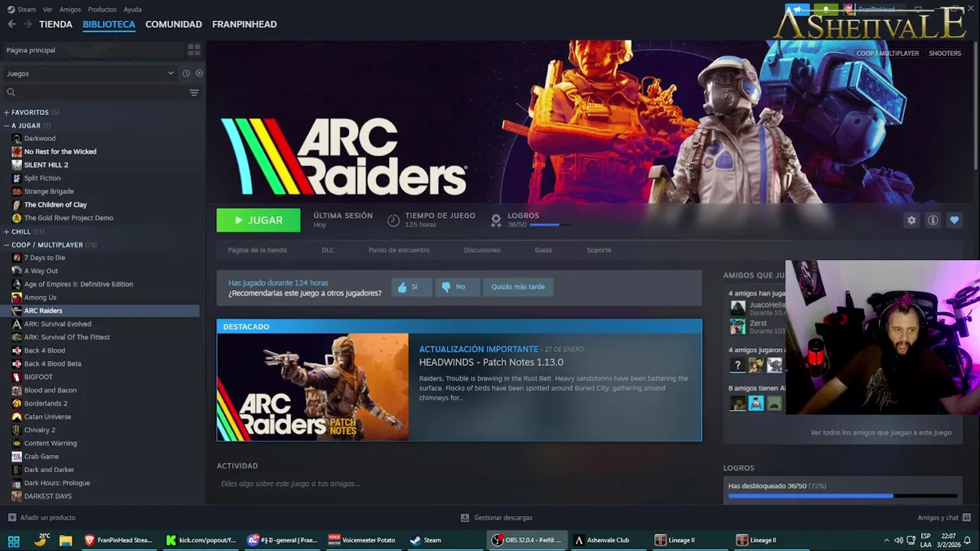Open Windows Start button

(14, 540)
